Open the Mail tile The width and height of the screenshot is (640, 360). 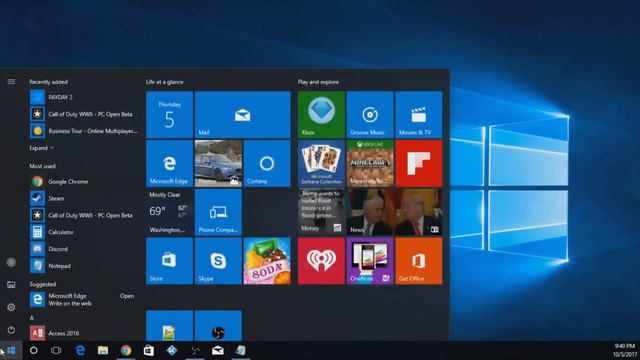(242, 115)
